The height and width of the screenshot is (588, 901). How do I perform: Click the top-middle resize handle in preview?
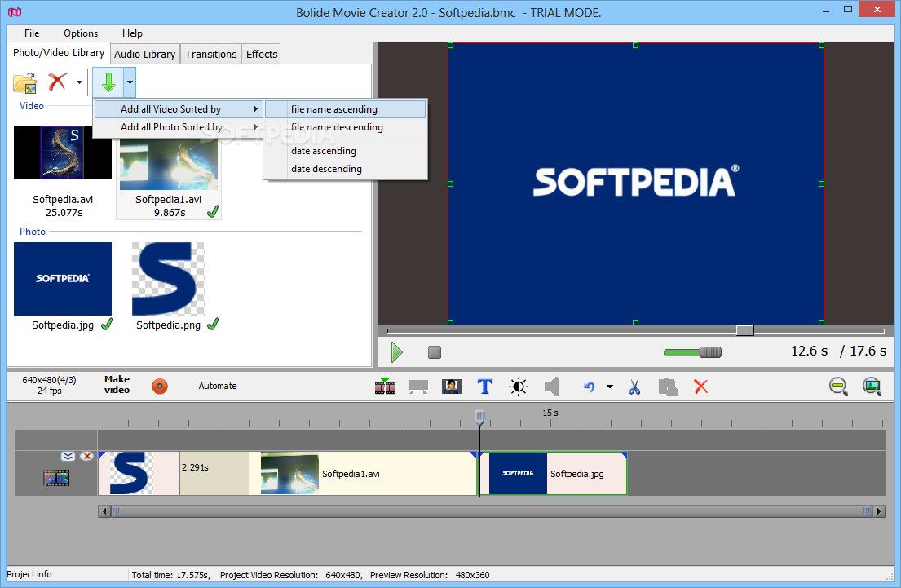pyautogui.click(x=635, y=45)
